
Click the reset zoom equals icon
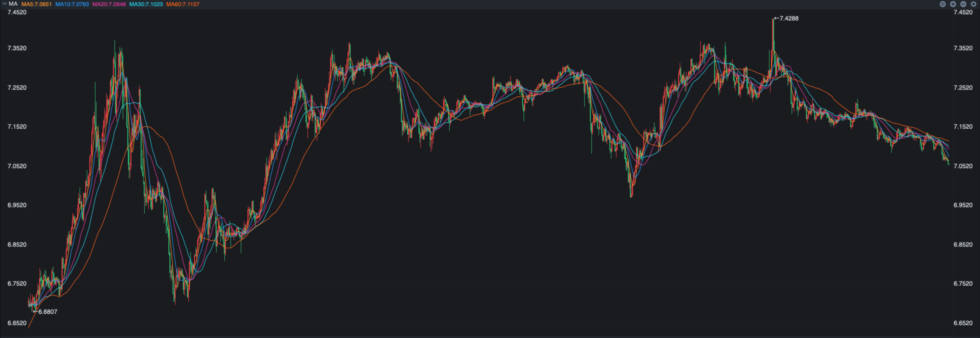tap(943, 4)
